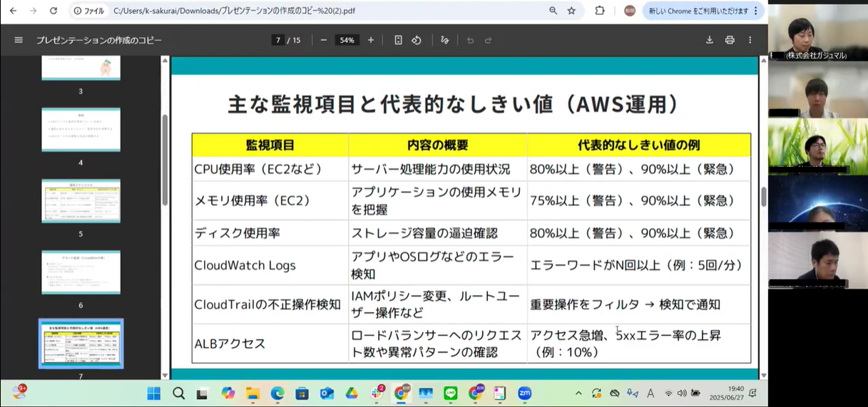
Task: Click the 監視項目 table header
Action: (270, 145)
